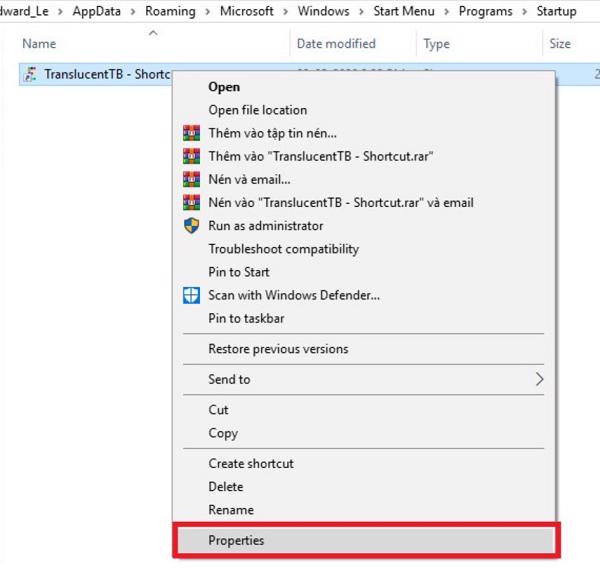Click the WinRAR icon beside 'Nén vào "TranslucentTB - Shortcut.rar" và email'
600x576 pixels.
pos(191,202)
